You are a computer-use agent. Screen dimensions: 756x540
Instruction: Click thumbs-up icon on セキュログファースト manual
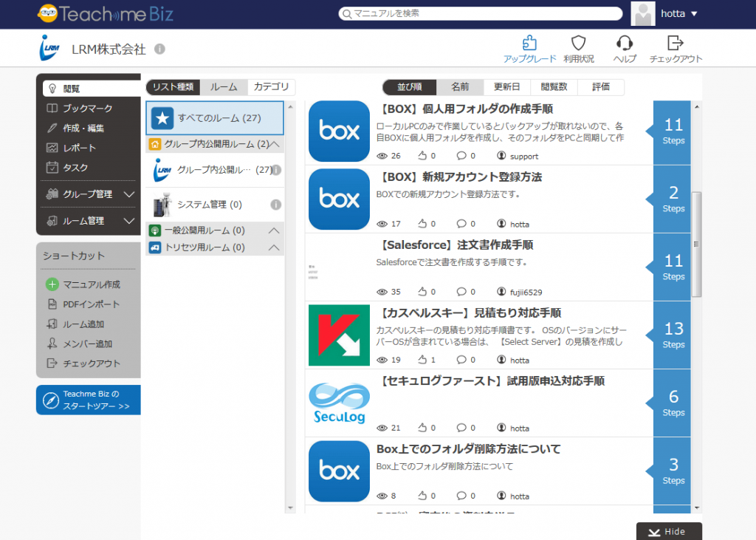pos(422,428)
